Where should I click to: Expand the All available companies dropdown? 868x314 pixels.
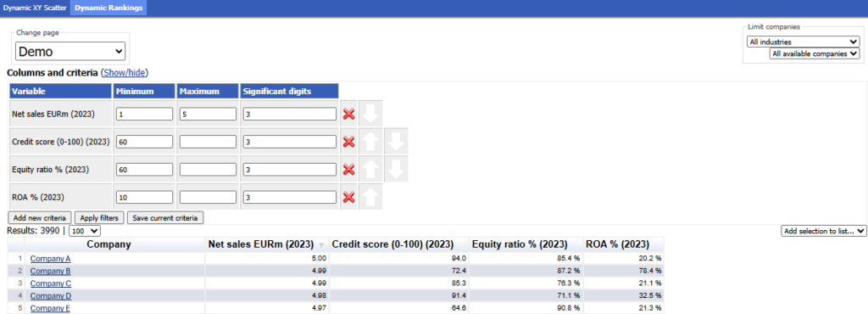[x=815, y=53]
